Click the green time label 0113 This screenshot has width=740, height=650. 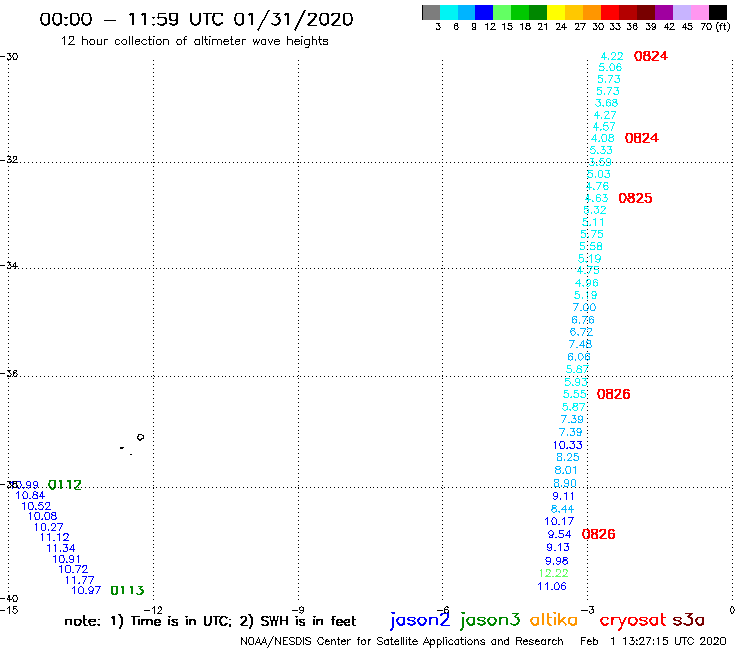(x=127, y=590)
